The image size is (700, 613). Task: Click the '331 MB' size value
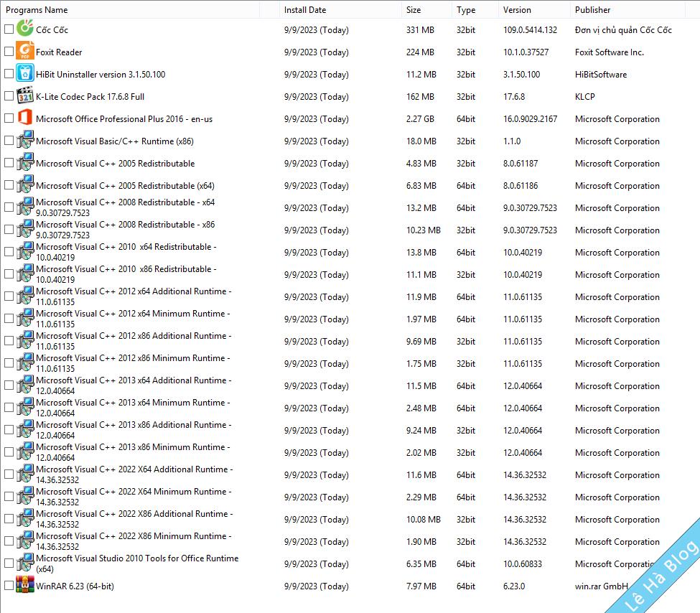pos(420,30)
